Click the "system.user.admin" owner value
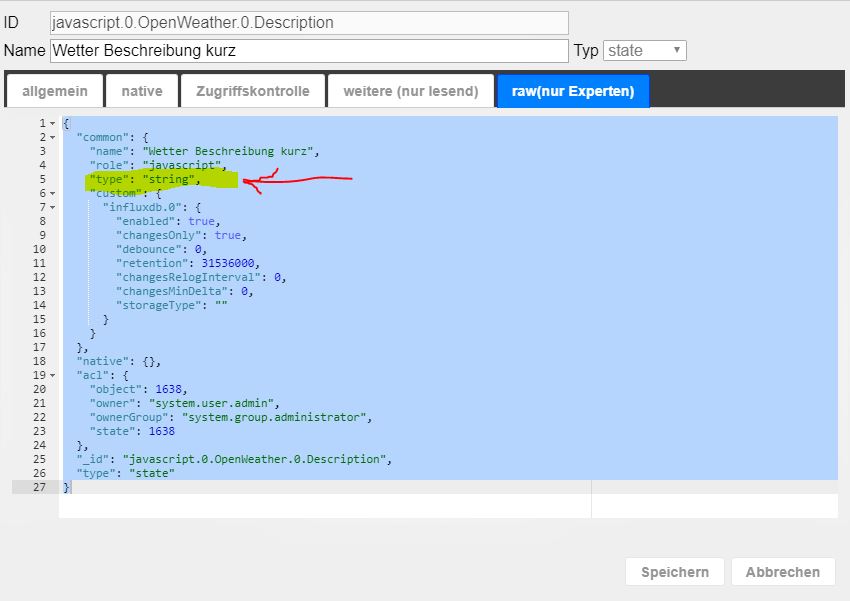The width and height of the screenshot is (850, 601). [x=211, y=403]
